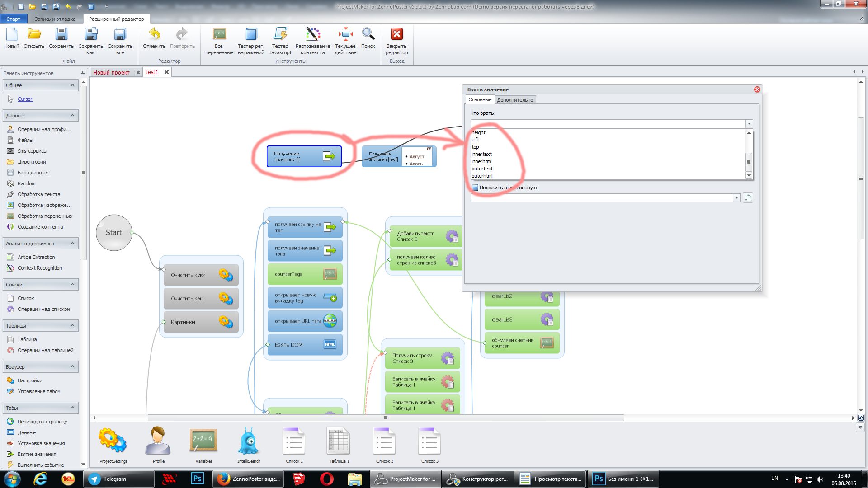This screenshot has width=868, height=488.
Task: Click Текущее действие icon
Action: coord(345,41)
